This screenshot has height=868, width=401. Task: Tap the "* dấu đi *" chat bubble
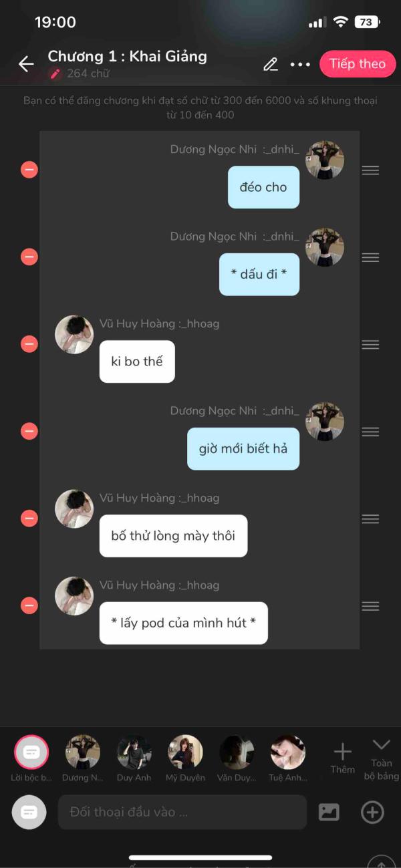click(x=259, y=274)
